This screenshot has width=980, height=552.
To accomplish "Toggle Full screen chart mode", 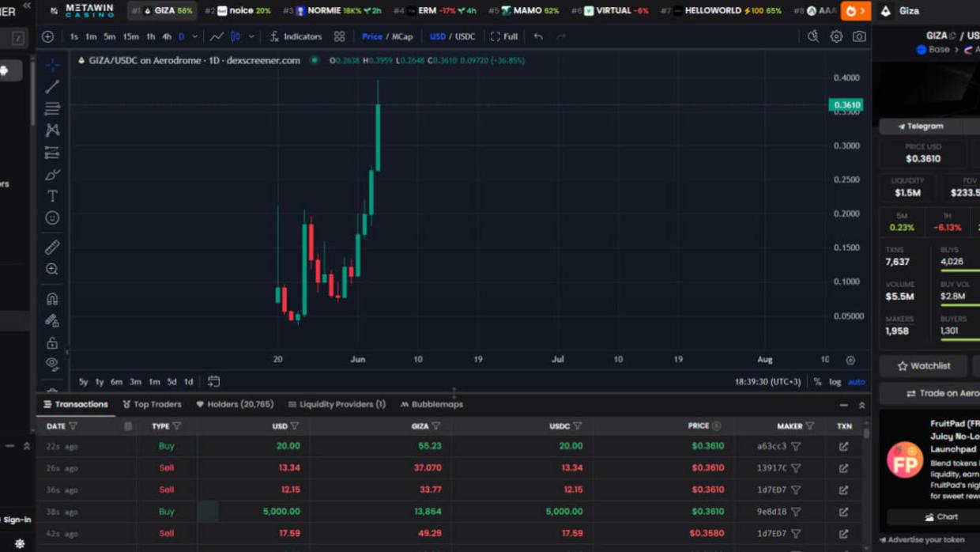I will pyautogui.click(x=504, y=36).
